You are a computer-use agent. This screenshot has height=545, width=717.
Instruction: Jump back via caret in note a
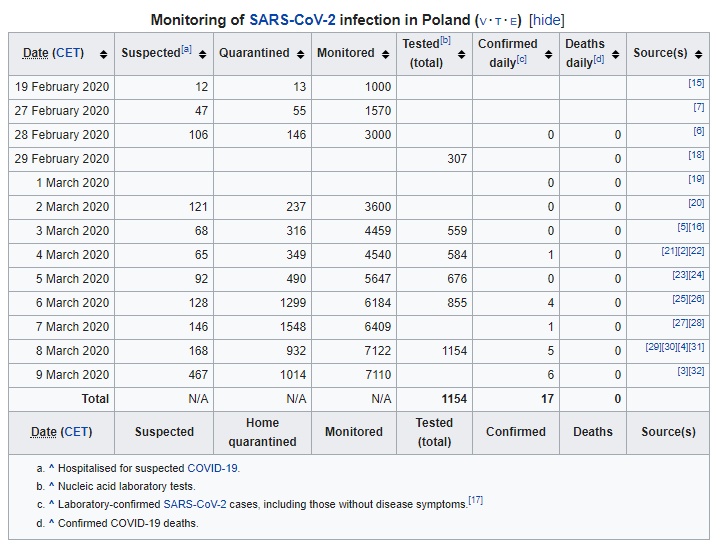tap(52, 468)
